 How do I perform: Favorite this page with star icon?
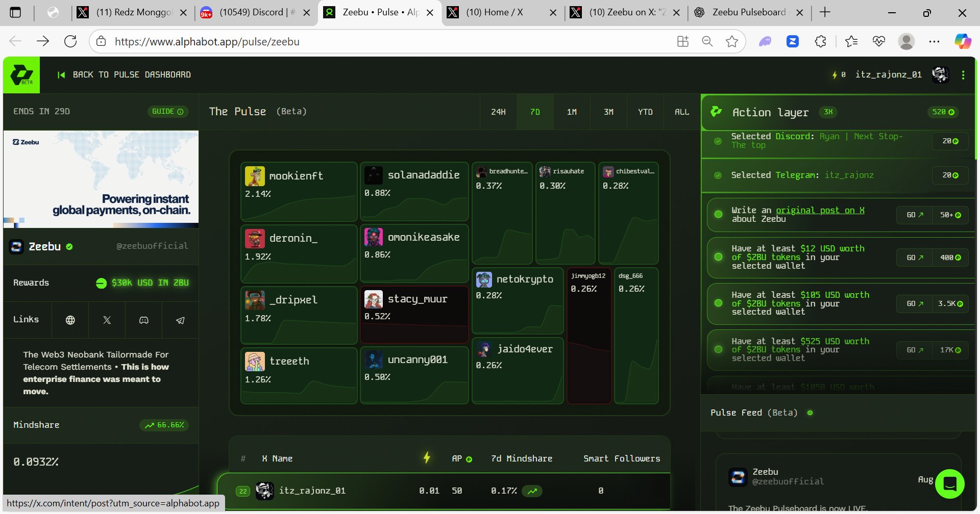point(732,41)
